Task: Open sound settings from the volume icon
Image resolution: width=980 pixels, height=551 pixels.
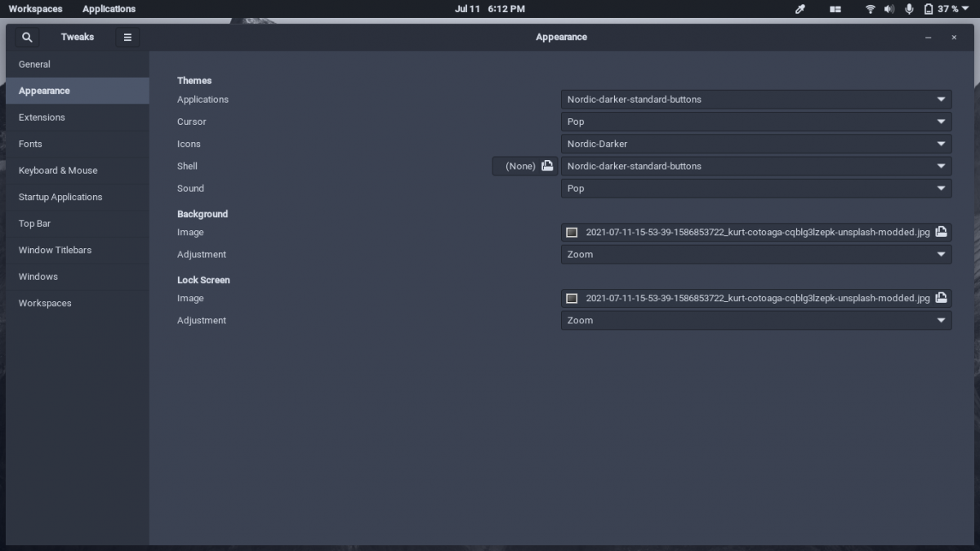Action: (x=889, y=9)
